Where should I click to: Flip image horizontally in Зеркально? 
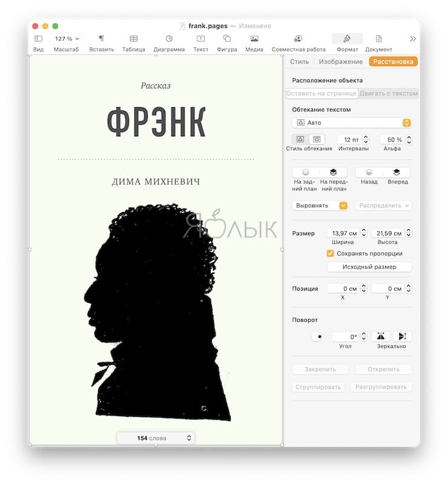pos(381,336)
